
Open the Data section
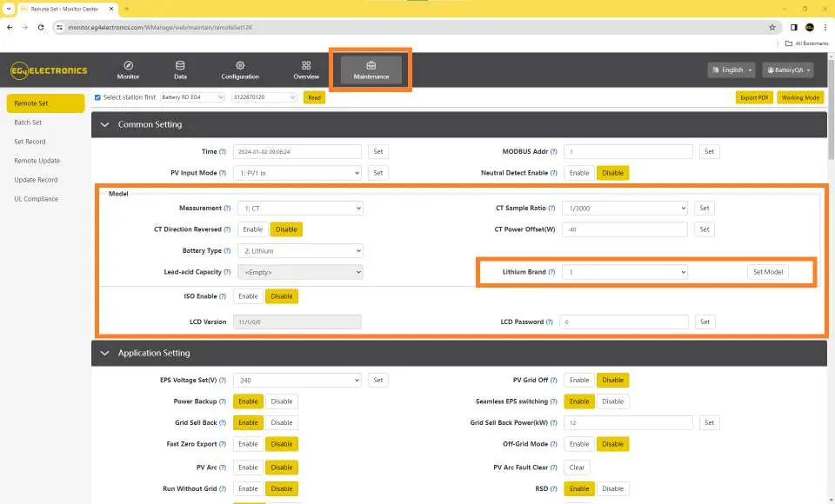coord(180,70)
